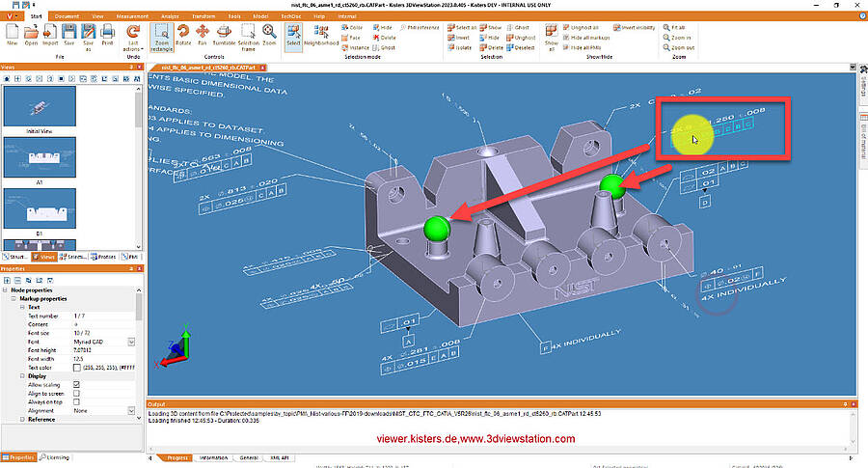Open the Font dropdown in properties
Screen dimensions: 868x468
(131, 342)
